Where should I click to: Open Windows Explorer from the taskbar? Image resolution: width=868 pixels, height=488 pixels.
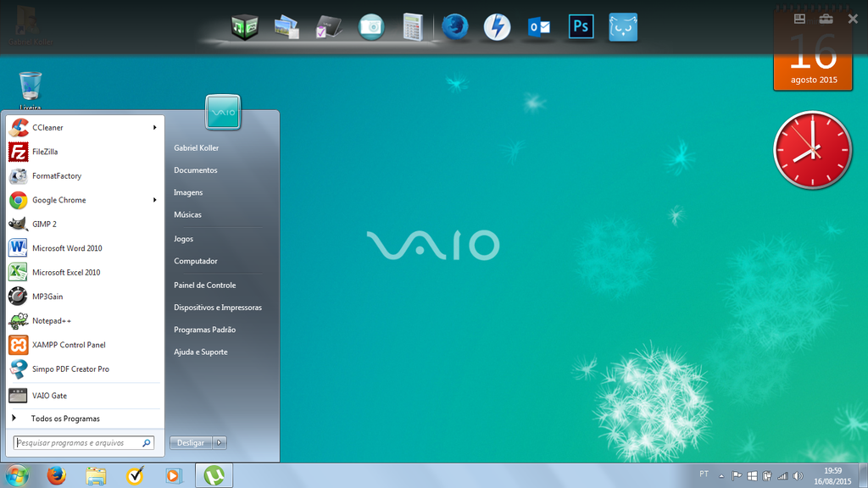96,475
